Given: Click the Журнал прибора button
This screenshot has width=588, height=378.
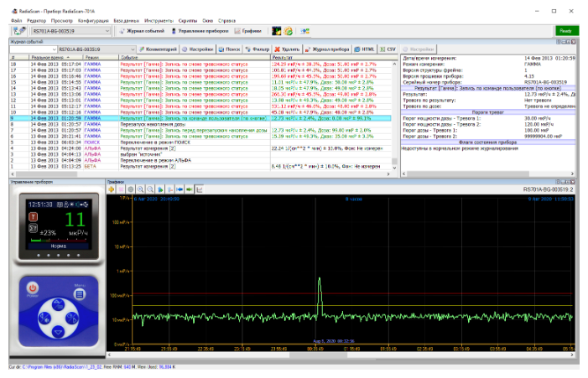Looking at the screenshot, I should tap(327, 49).
